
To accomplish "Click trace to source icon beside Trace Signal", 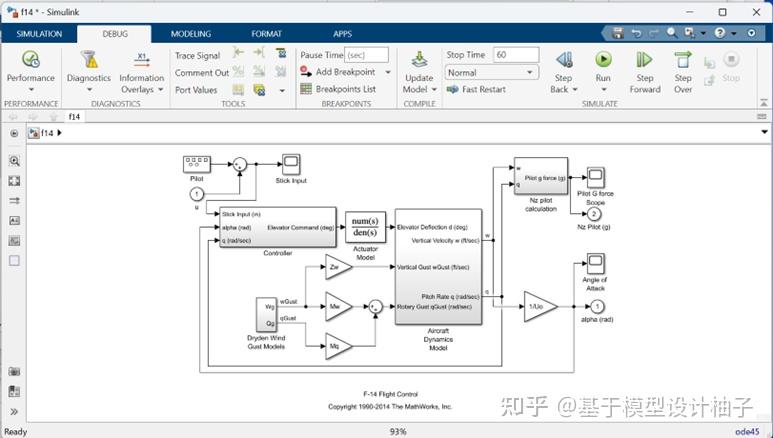I will [x=238, y=52].
